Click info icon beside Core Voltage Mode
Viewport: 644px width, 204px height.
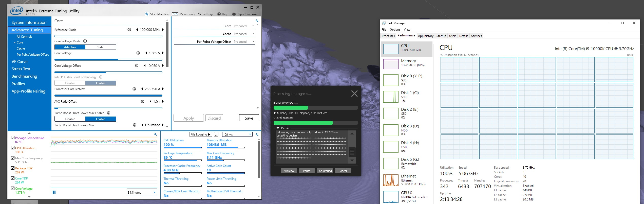point(85,41)
